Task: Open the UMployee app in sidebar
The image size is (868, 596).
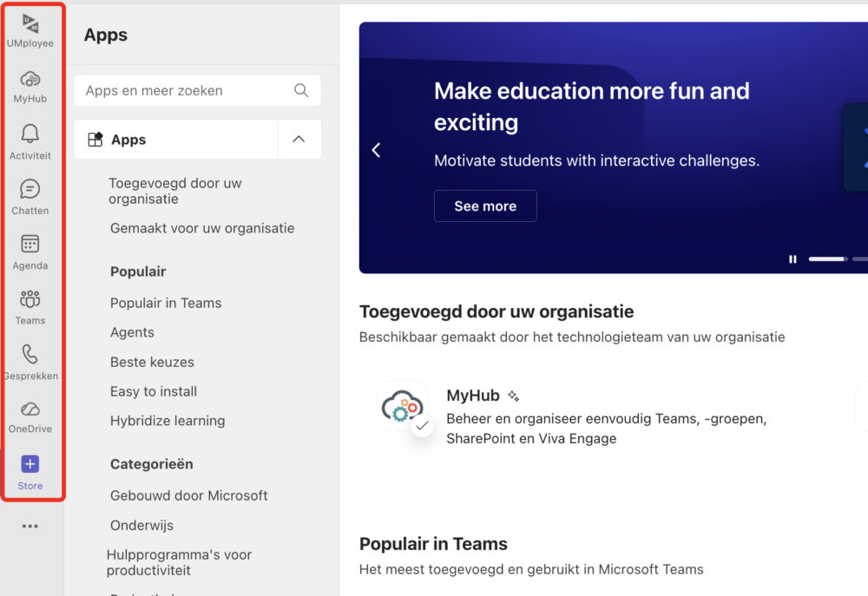Action: tap(30, 31)
